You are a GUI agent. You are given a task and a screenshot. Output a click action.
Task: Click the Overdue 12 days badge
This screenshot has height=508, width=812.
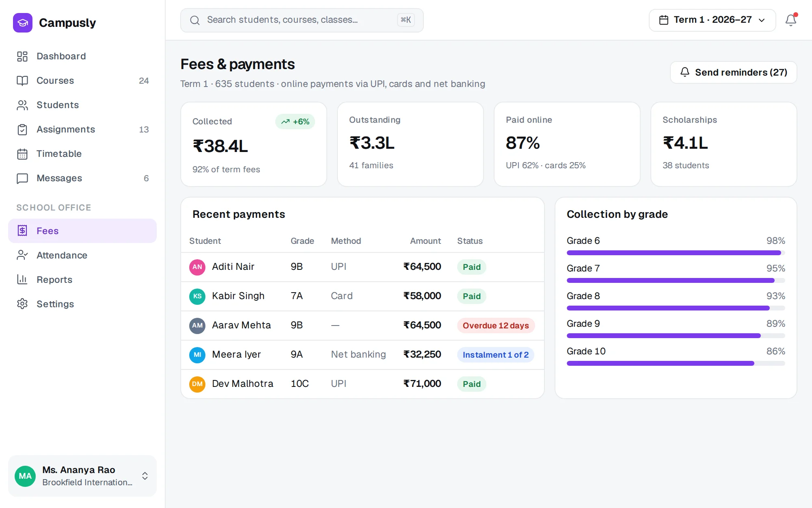point(496,326)
